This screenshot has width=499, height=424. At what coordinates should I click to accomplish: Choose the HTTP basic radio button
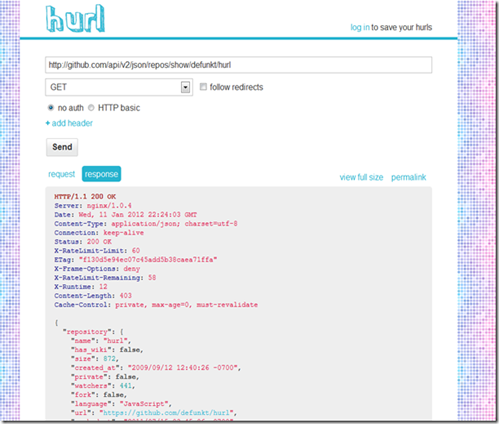coord(91,108)
